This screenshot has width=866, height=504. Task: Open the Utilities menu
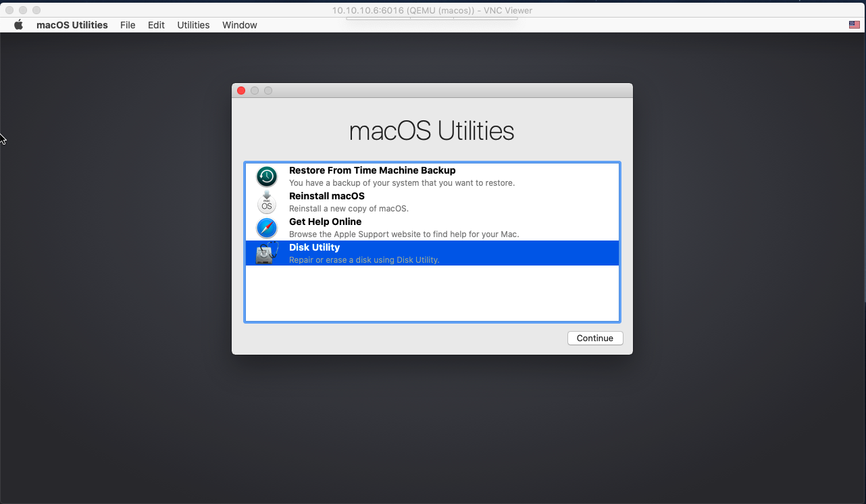193,25
